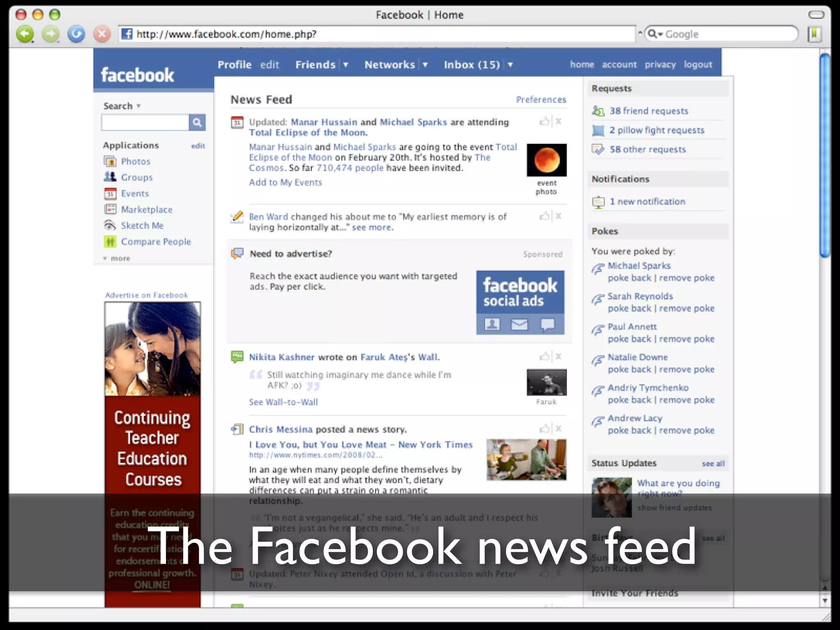840x630 pixels.
Task: See all Status Updates
Action: pos(713,464)
